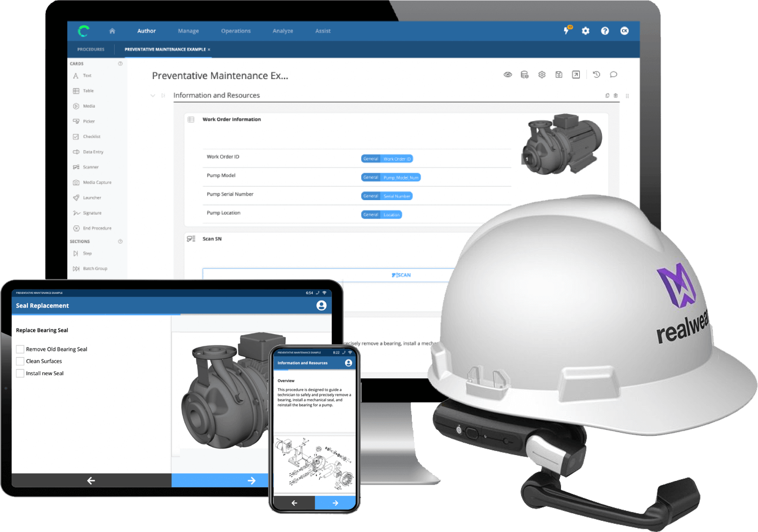The width and height of the screenshot is (758, 532).
Task: Open the help question mark icon
Action: (x=605, y=31)
